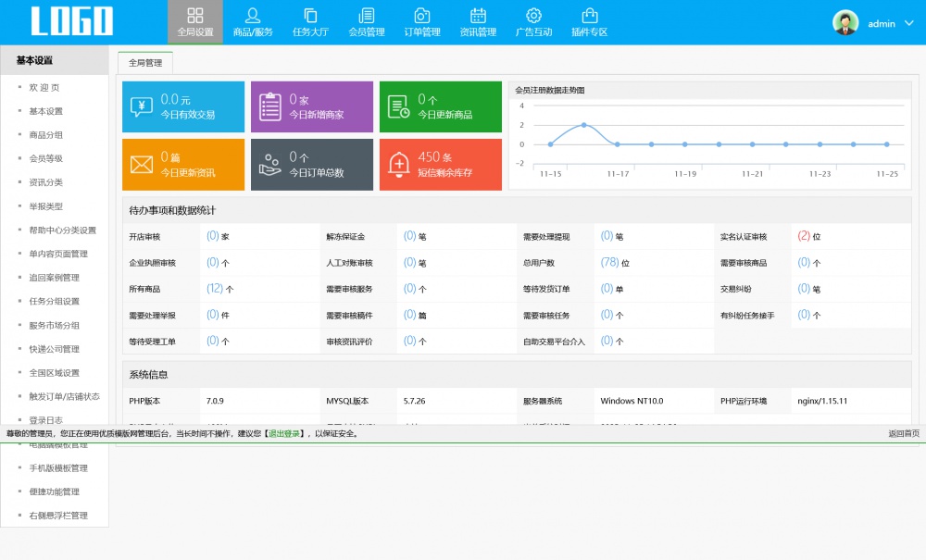Open the 插件专区 shopping bag icon
This screenshot has width=926, height=560.
coord(589,16)
